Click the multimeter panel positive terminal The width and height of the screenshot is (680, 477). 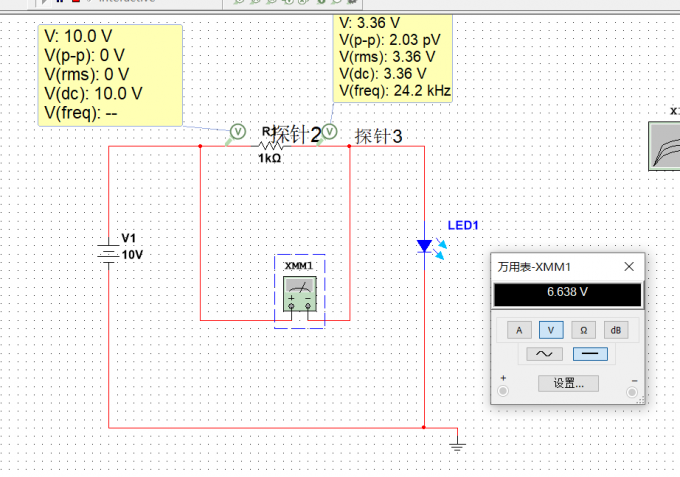(x=503, y=391)
